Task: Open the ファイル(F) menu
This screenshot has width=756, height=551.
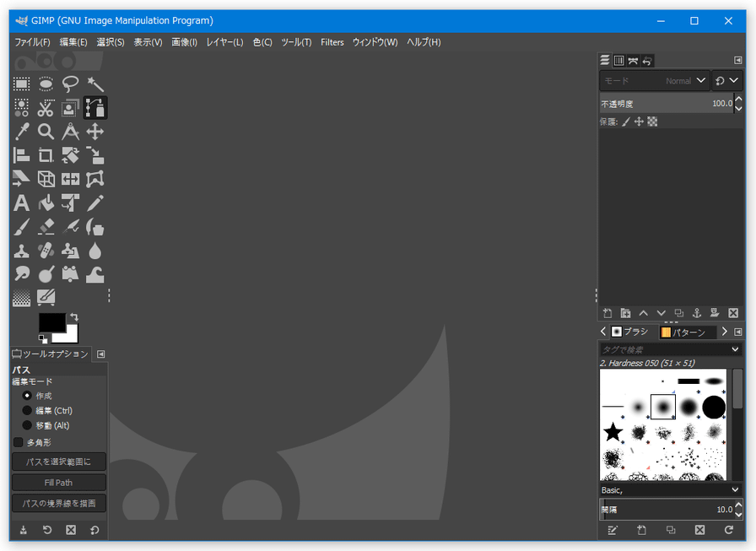Action: [x=32, y=42]
